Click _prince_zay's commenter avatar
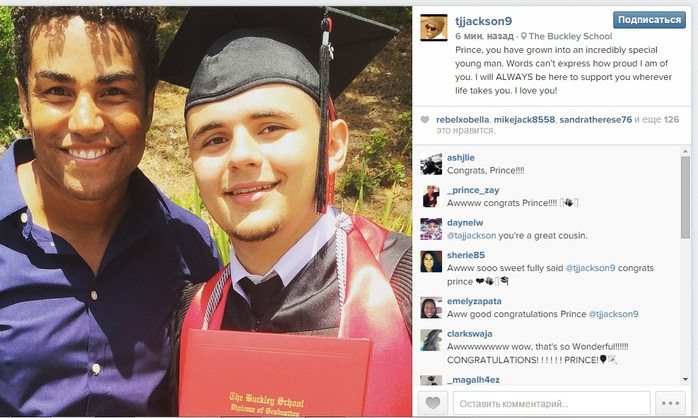This screenshot has height=418, width=698. (x=431, y=197)
